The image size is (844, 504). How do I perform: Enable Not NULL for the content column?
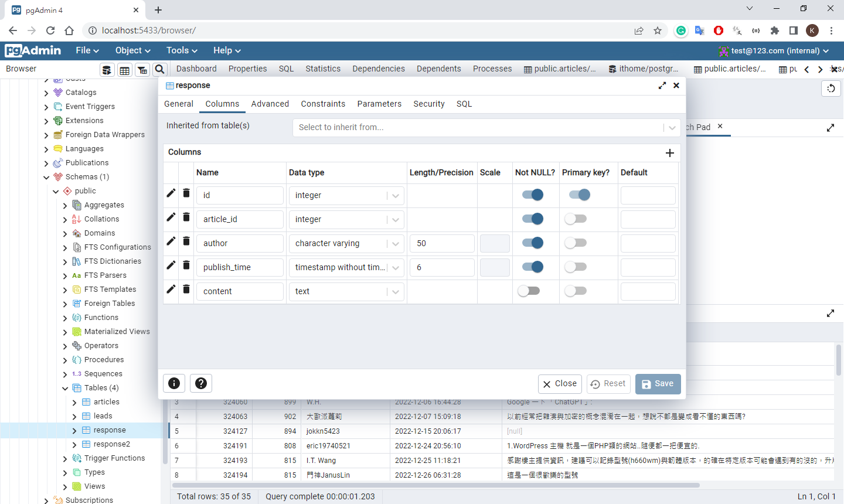[x=529, y=291]
